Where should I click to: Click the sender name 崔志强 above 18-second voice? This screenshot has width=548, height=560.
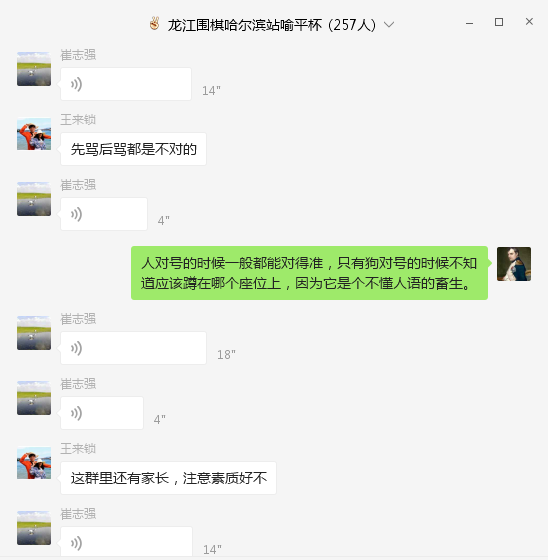tap(78, 319)
